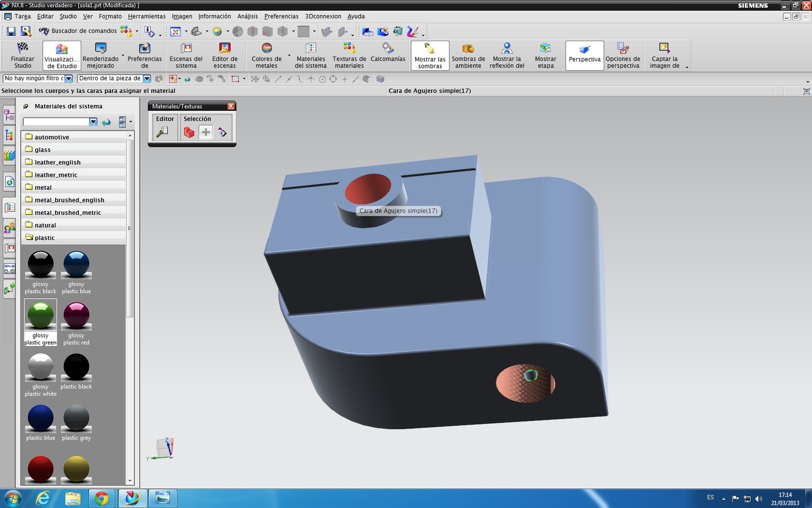812x508 pixels.
Task: Open Windows Explorer from taskbar
Action: click(73, 498)
